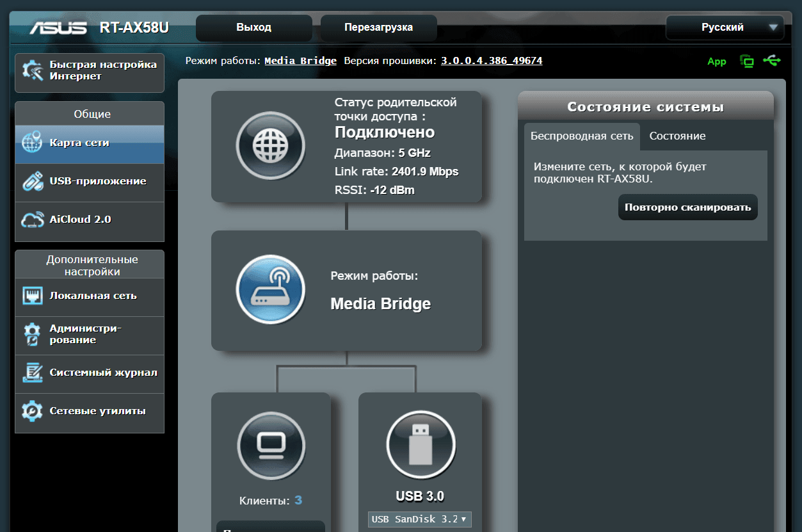Click Повторно сканировать button
The image size is (802, 532).
[x=688, y=207]
